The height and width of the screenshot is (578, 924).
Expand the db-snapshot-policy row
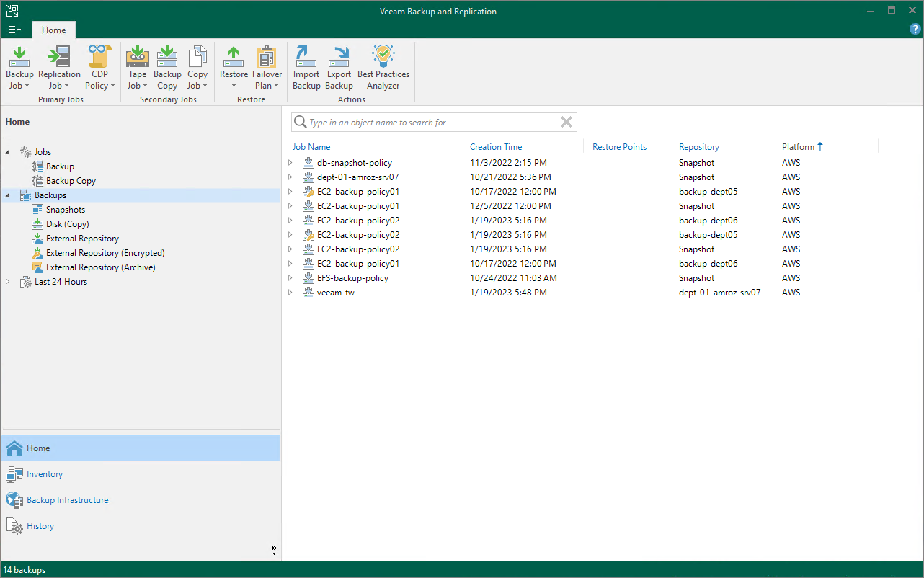[290, 163]
